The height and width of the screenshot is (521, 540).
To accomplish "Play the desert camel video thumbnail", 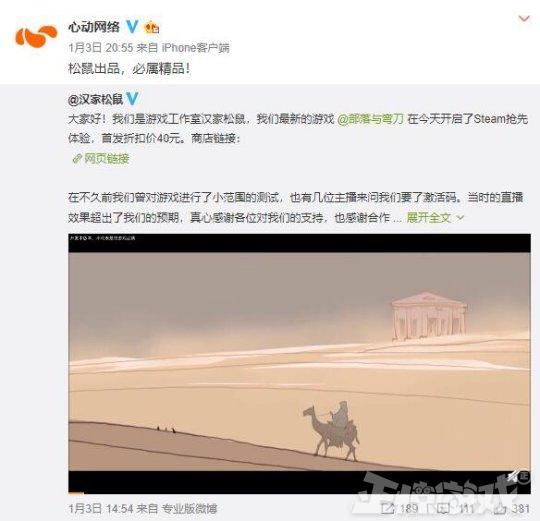I will (x=299, y=363).
